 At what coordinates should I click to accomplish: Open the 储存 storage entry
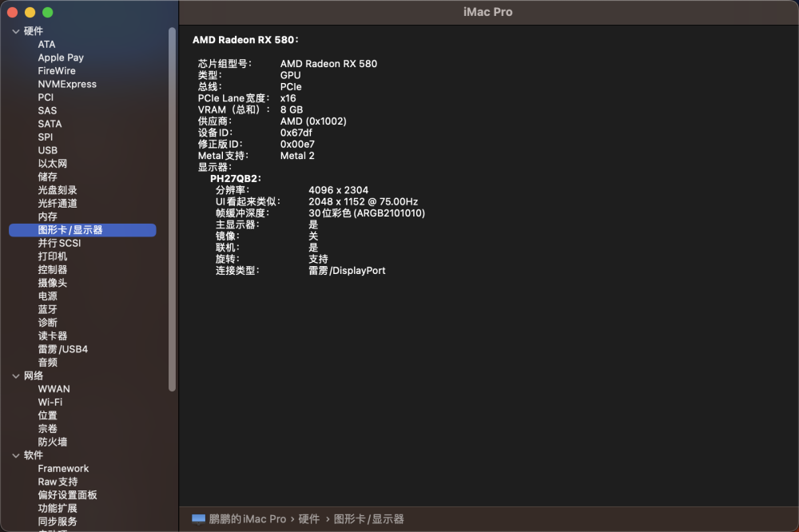click(47, 177)
